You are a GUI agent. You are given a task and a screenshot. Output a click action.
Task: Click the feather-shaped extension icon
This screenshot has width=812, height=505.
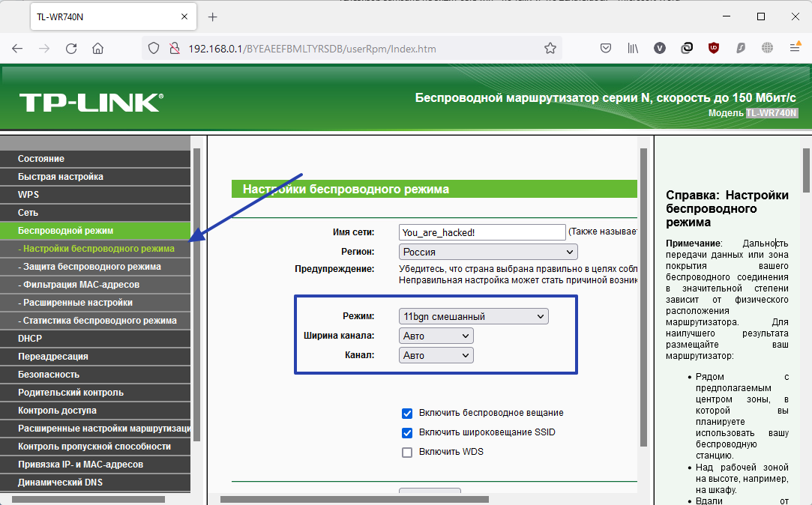[741, 49]
